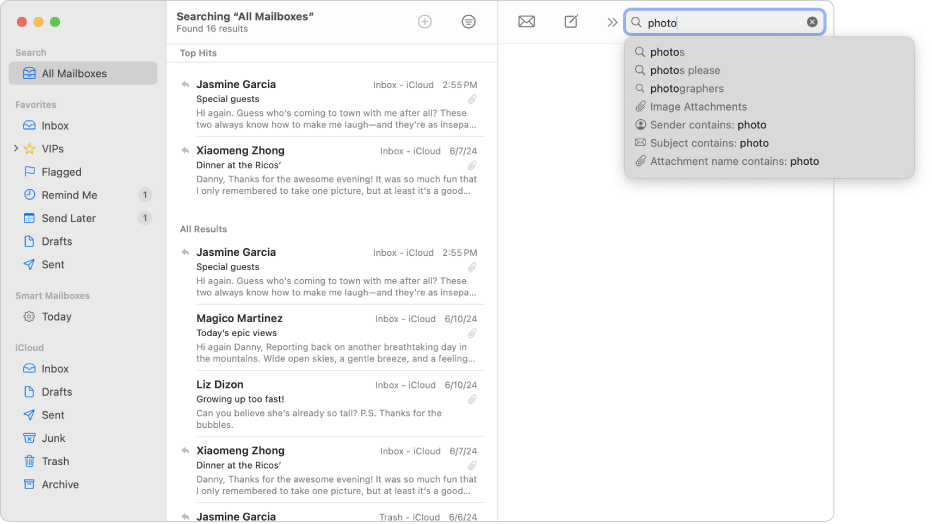Screen dimensions: 932x524
Task: Expand the VIPs mailbox group
Action: [x=15, y=149]
